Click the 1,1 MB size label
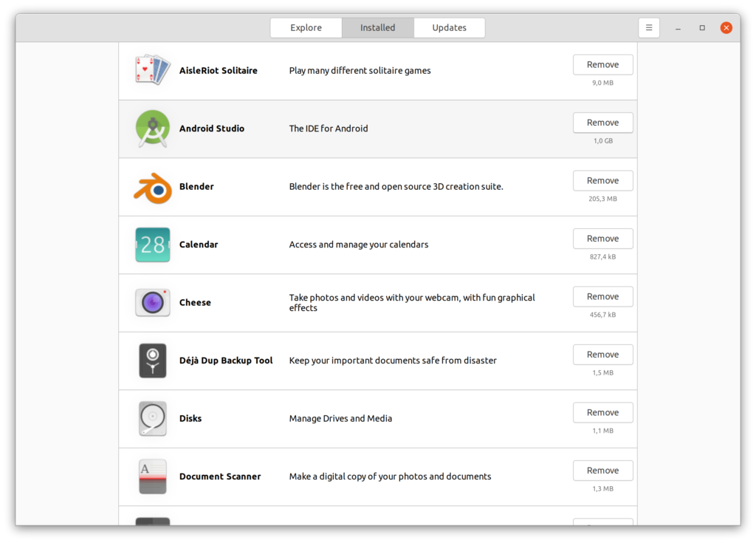Image resolution: width=756 pixels, height=543 pixels. coord(602,431)
